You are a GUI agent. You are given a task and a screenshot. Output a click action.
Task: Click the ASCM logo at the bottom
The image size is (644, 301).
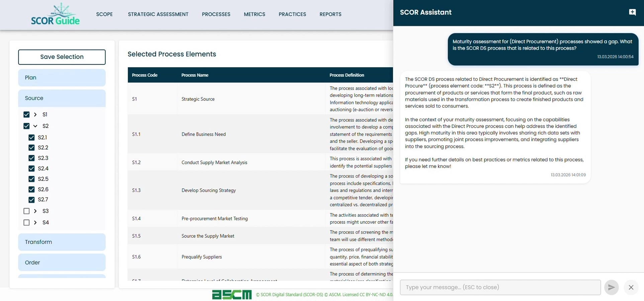[232, 295]
